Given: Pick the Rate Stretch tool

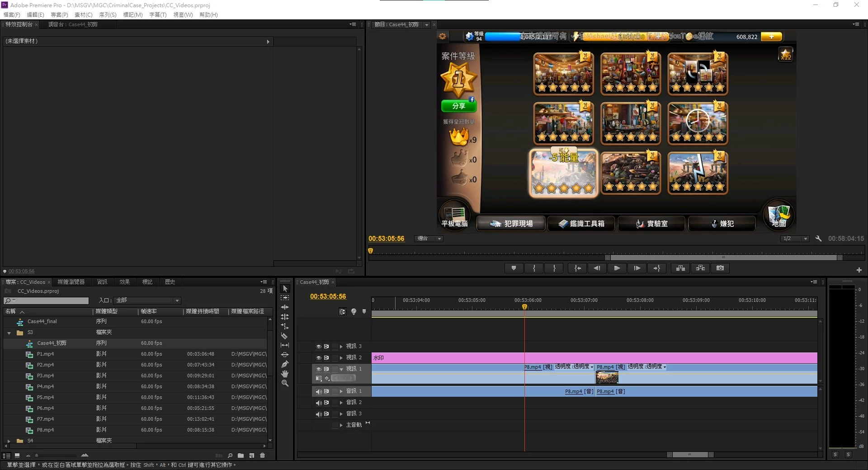Looking at the screenshot, I should click(285, 326).
